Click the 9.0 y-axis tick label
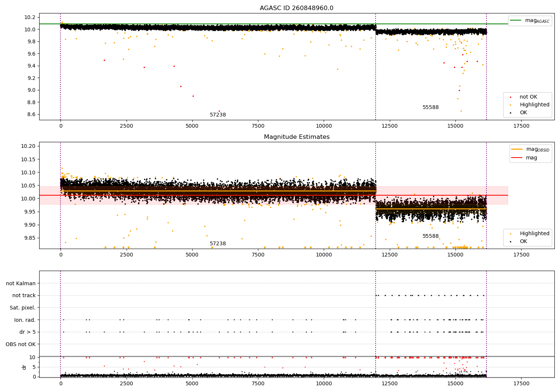 [31, 90]
